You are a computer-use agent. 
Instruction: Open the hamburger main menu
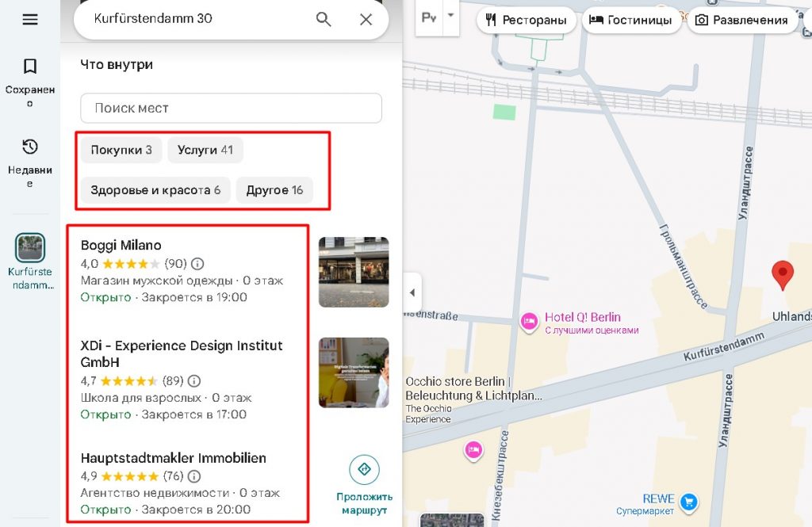[x=30, y=20]
